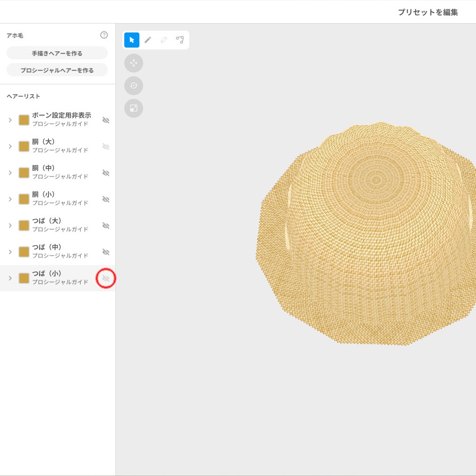The image size is (476, 476).
Task: Expand the つば（中） row
Action: (x=10, y=252)
